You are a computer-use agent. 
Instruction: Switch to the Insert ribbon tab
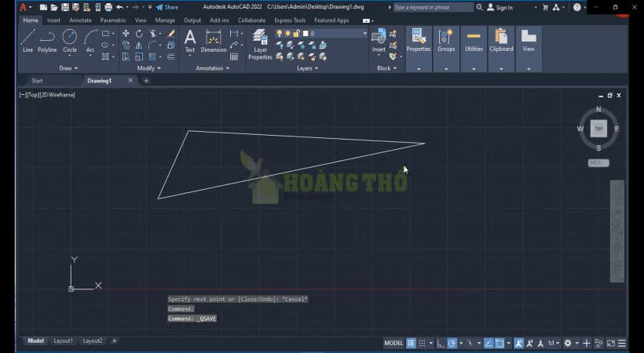pos(53,20)
